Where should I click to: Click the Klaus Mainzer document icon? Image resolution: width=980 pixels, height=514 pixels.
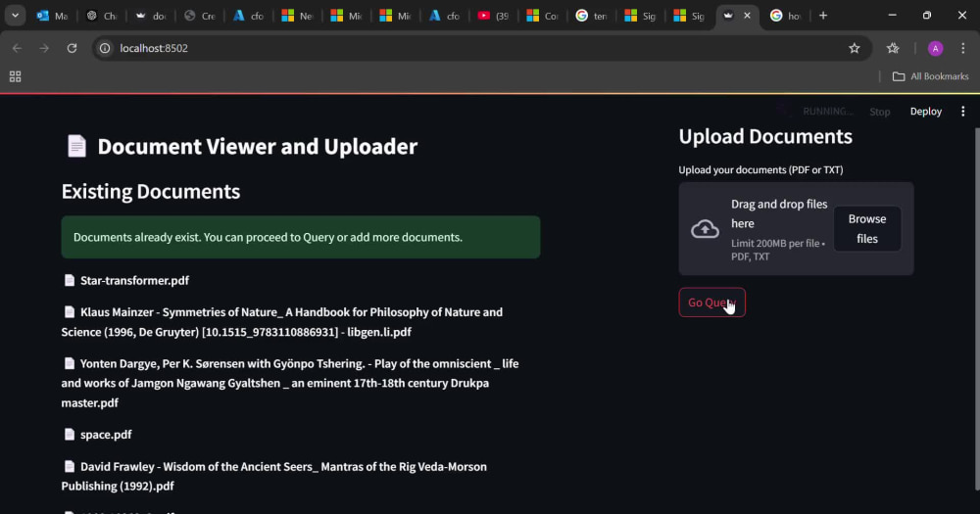70,311
